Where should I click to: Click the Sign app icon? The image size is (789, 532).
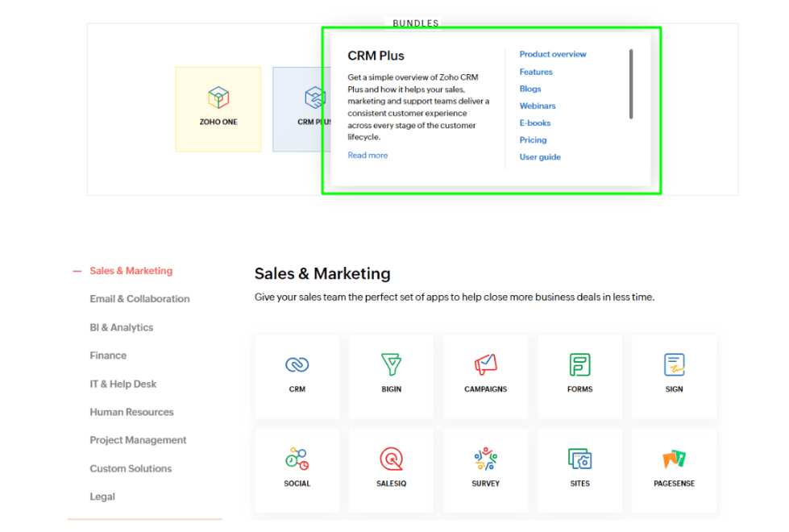point(675,364)
